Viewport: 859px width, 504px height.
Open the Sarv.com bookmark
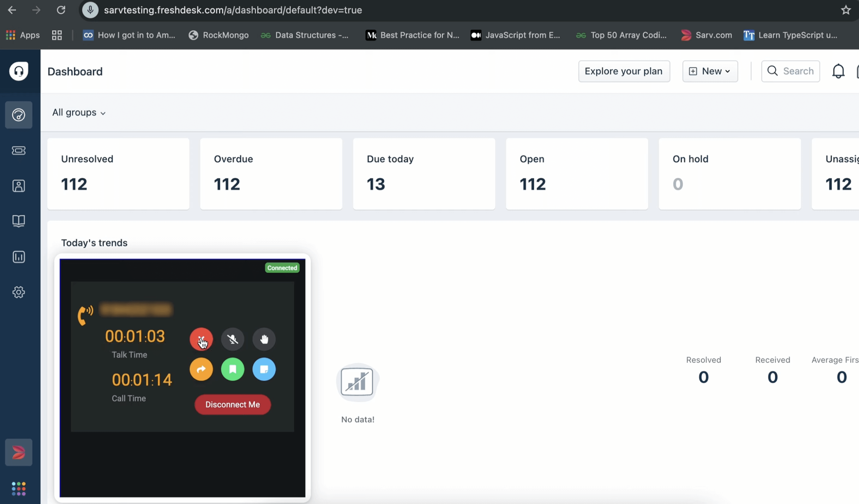click(x=706, y=35)
